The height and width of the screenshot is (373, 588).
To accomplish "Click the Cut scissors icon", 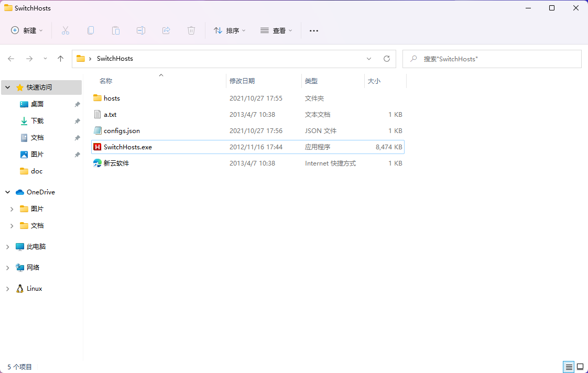I will pos(66,30).
